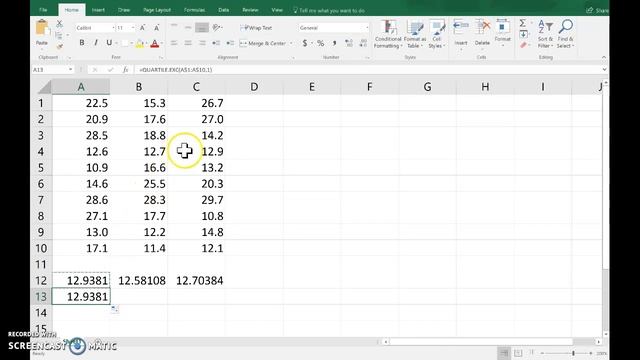
Task: Click Tell me what you want to do
Action: tap(329, 10)
